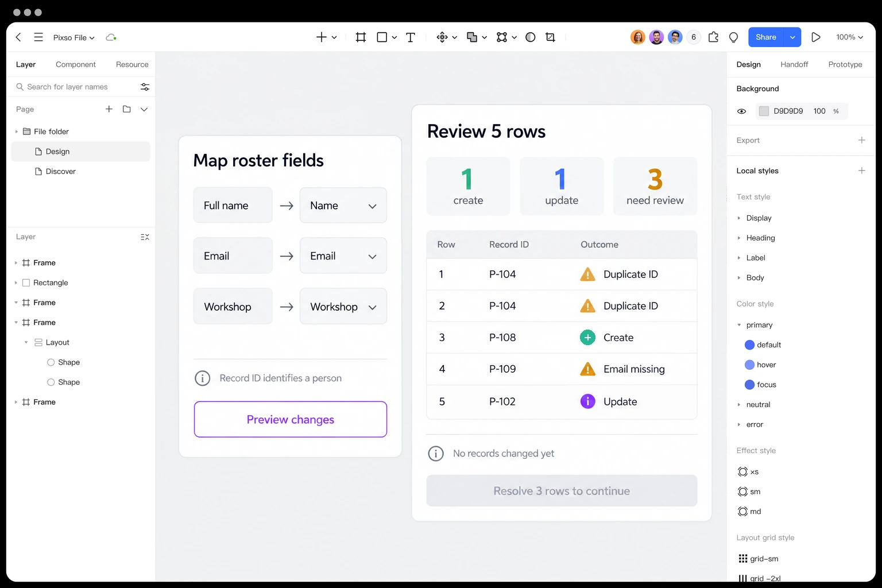Open the comments bubble icon
Viewport: 882px width, 588px height.
point(733,37)
